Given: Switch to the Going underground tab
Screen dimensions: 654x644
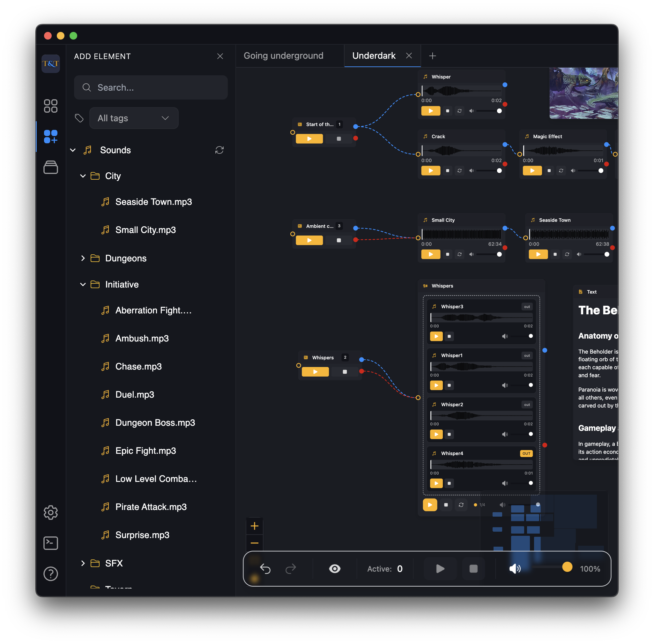Looking at the screenshot, I should (283, 56).
